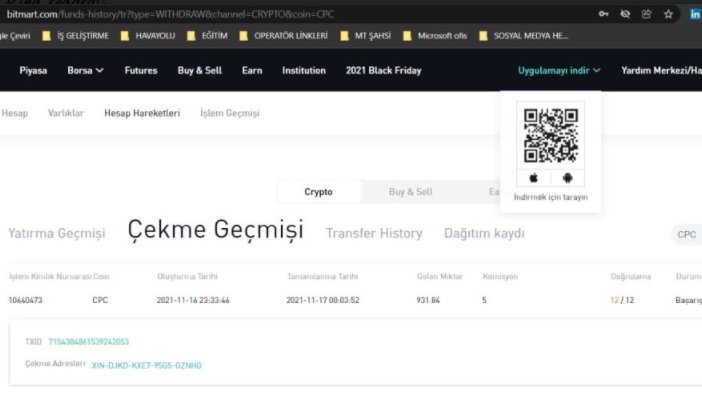The image size is (702, 395).
Task: Click transaction ID 10640473
Action: pyautogui.click(x=26, y=300)
